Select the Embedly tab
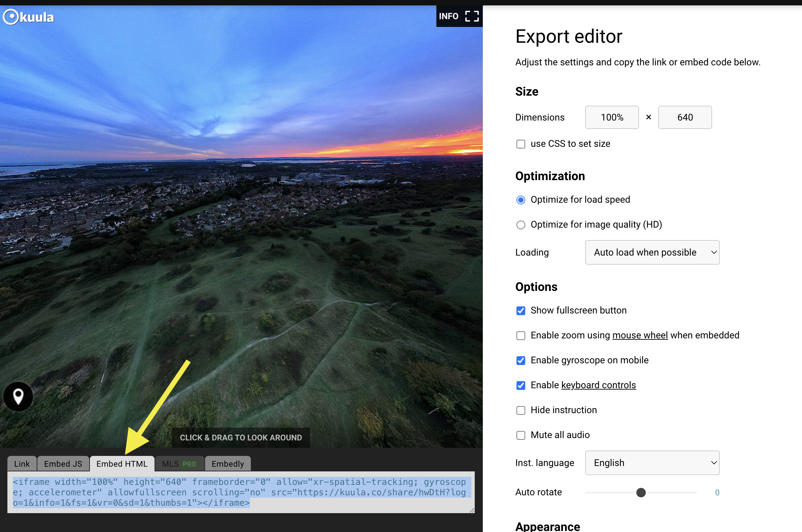The image size is (802, 532). 228,463
